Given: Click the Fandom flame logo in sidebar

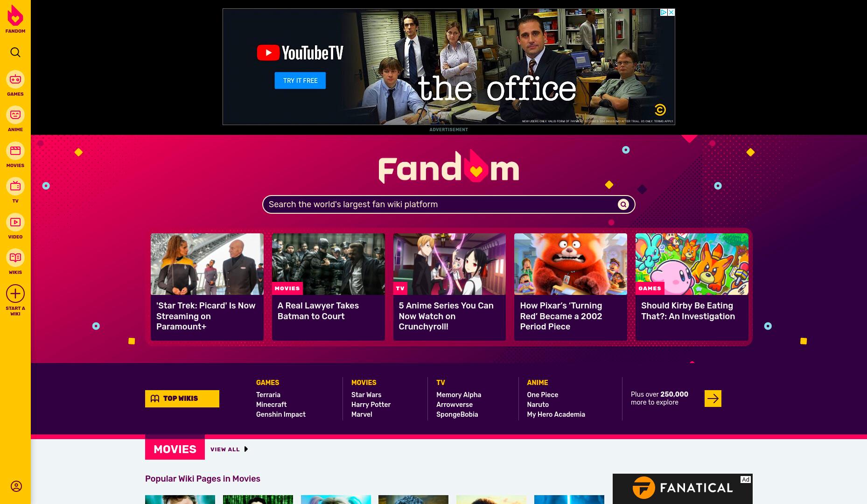Looking at the screenshot, I should (x=15, y=15).
